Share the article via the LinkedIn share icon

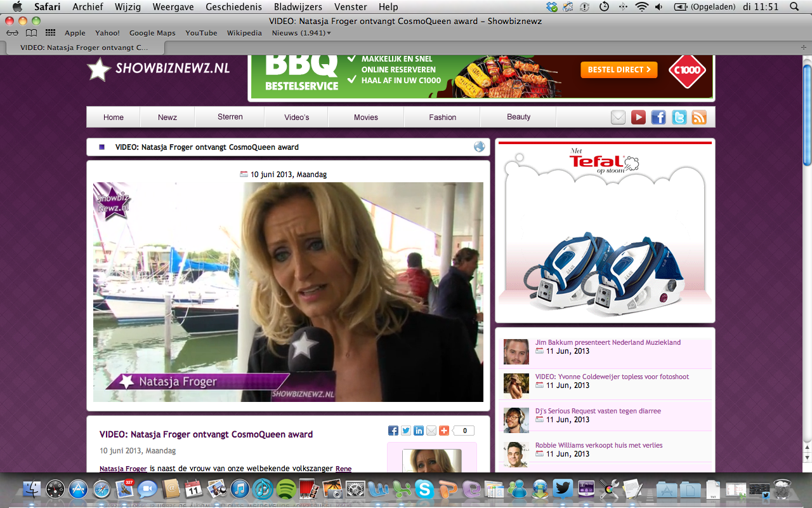[419, 431]
